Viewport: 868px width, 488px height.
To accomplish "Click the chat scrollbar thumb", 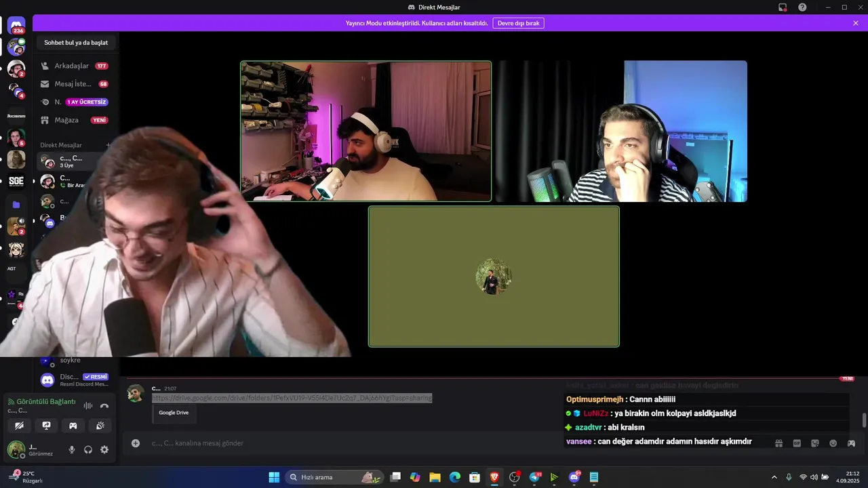I will 864,420.
